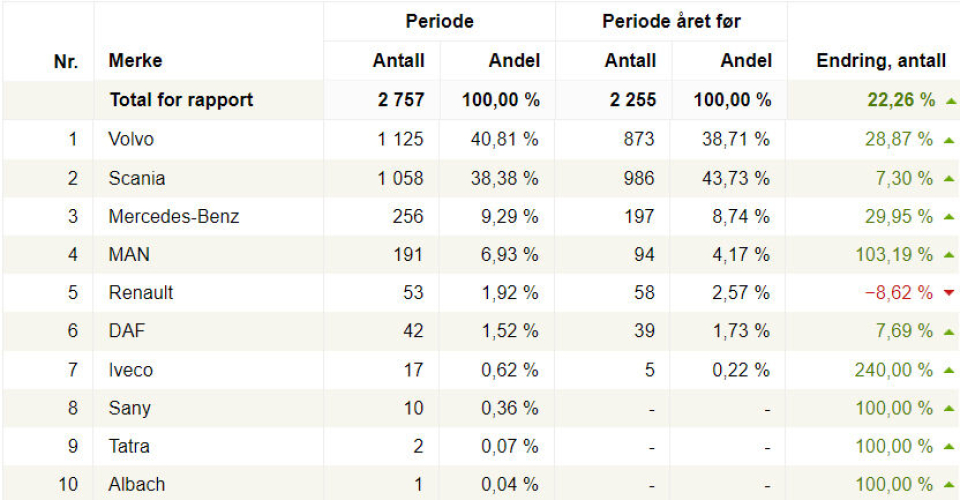
Task: Click the Endring, antall column header
Action: click(x=881, y=61)
